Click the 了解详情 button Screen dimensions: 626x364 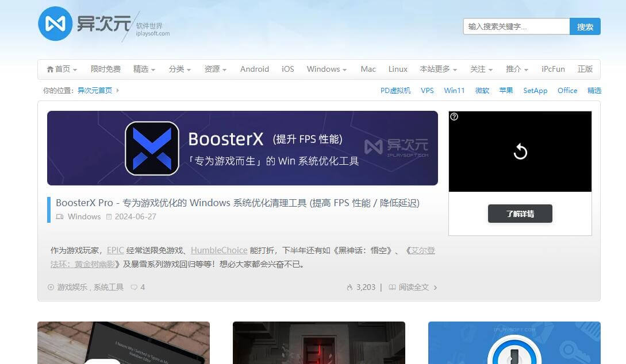520,214
